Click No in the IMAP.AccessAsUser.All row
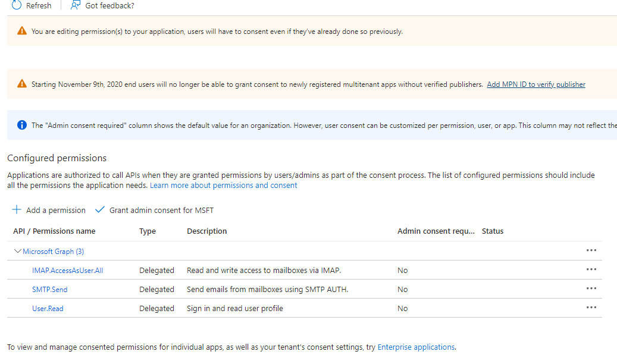Viewport: 617px width, 364px height. click(403, 271)
